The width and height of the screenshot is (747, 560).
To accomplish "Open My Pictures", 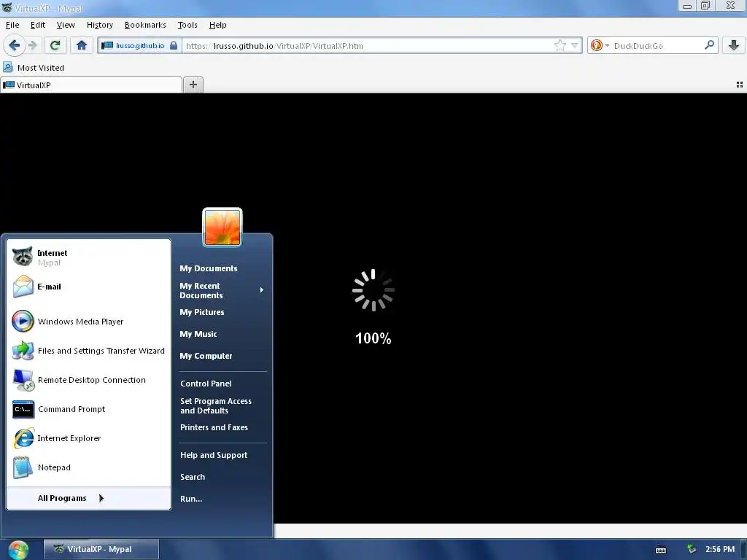I will [x=222, y=312].
